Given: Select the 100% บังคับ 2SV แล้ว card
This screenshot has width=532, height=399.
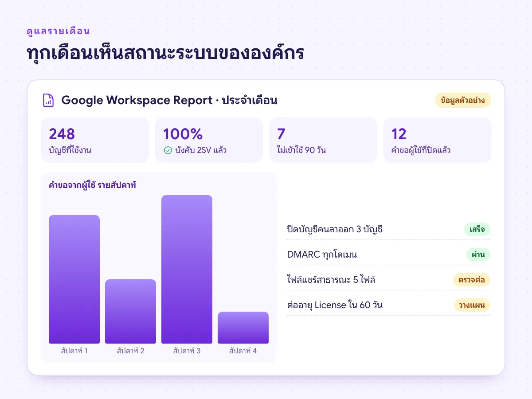Looking at the screenshot, I should [209, 140].
